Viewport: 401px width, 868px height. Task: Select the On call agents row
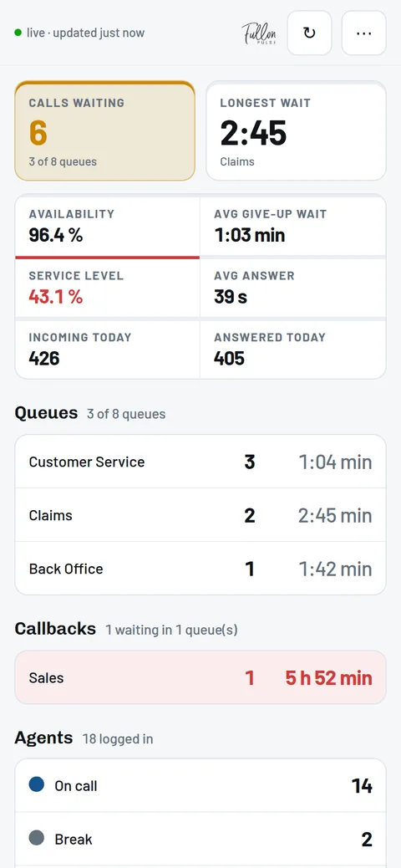click(x=200, y=785)
